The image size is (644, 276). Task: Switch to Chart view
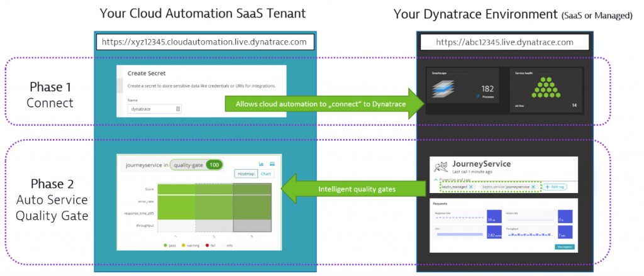(x=267, y=174)
